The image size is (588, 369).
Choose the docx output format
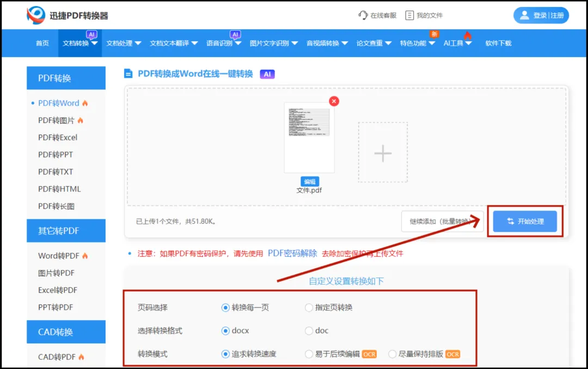(x=225, y=331)
